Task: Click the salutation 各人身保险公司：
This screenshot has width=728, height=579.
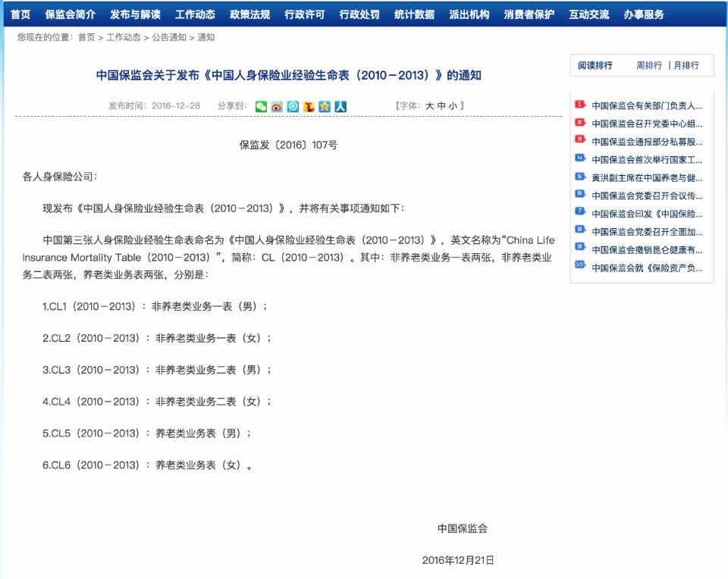Action: [60, 177]
